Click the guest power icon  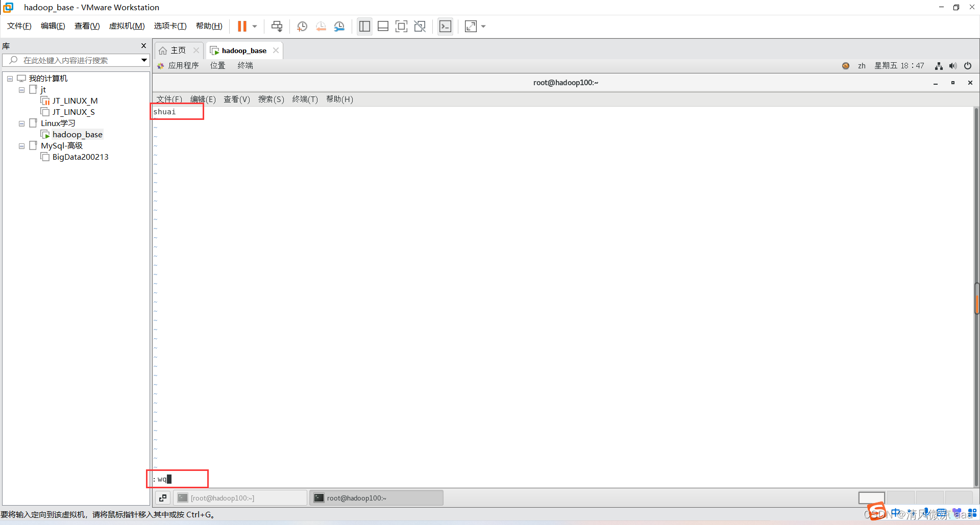pos(967,66)
